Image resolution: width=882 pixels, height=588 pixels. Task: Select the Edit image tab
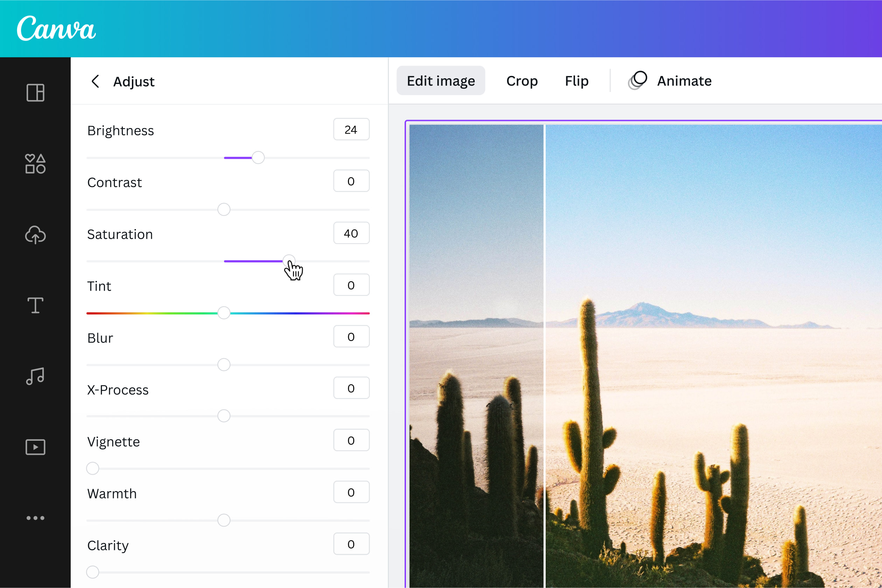[x=441, y=80]
